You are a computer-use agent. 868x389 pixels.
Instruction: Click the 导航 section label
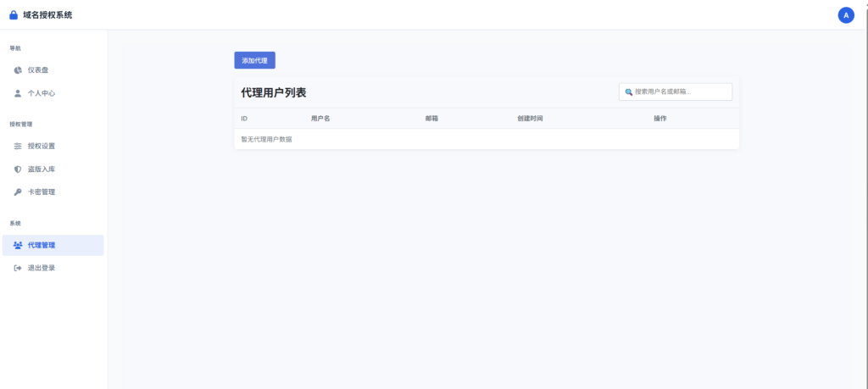(x=15, y=48)
